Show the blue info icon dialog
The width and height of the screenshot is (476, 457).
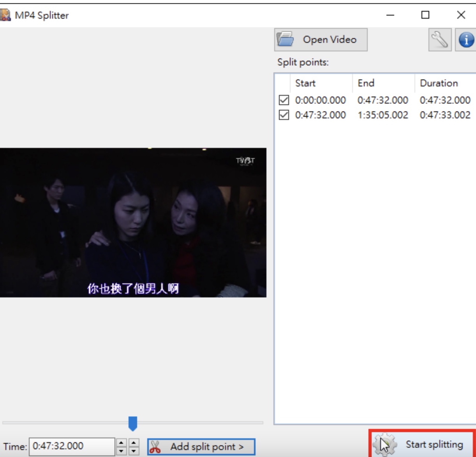[x=466, y=40]
